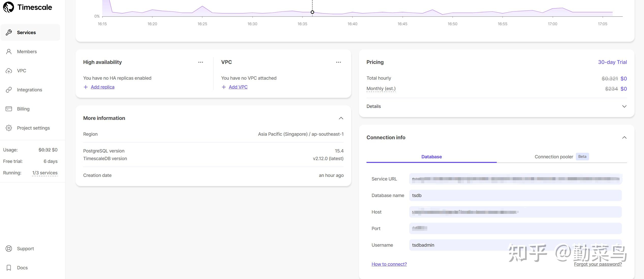Image resolution: width=644 pixels, height=279 pixels.
Task: Open VPC card three-dot menu
Action: pos(339,62)
